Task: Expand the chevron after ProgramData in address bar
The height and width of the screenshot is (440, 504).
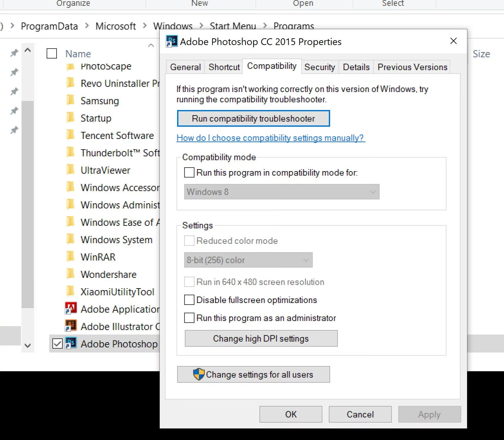Action: point(87,26)
